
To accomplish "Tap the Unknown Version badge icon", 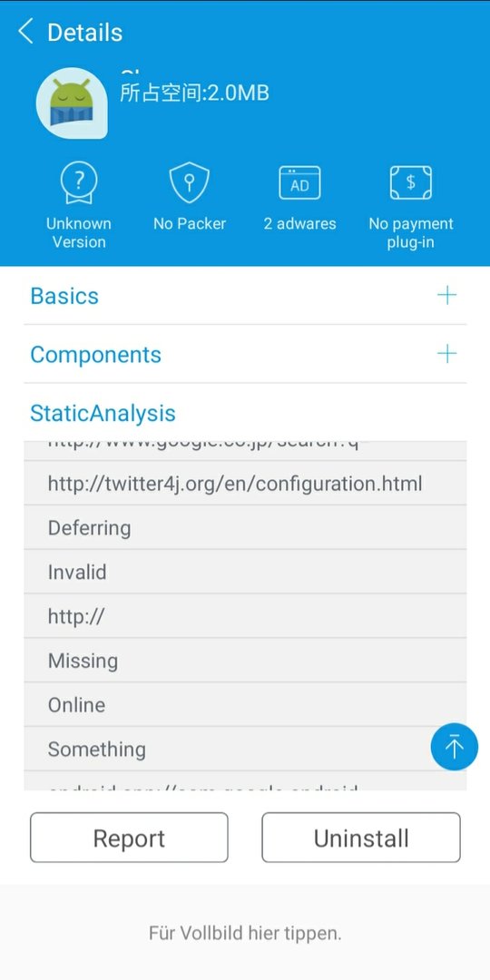I will [79, 181].
